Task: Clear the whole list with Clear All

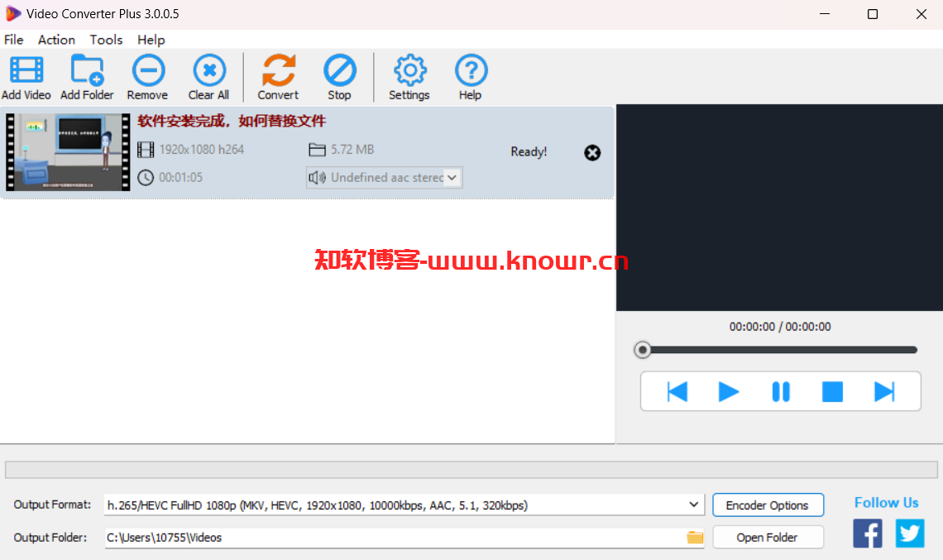Action: 208,70
